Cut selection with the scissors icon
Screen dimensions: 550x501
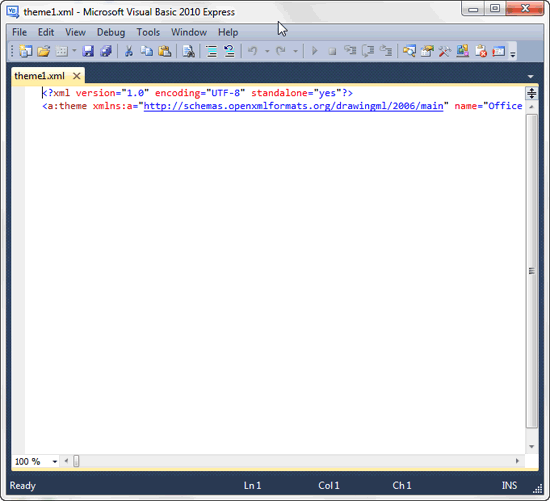click(129, 51)
